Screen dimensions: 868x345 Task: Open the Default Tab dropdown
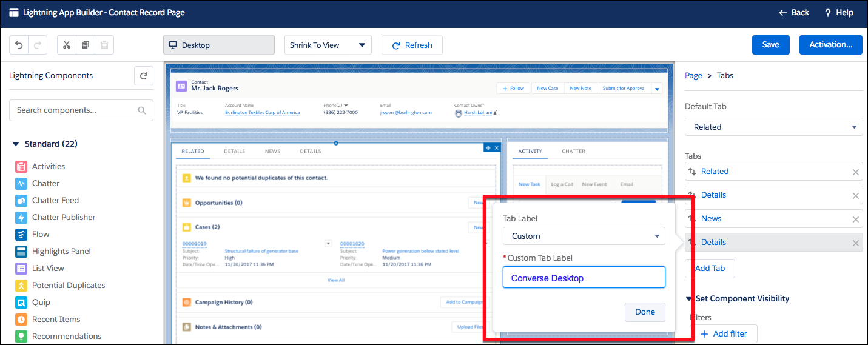[773, 127]
